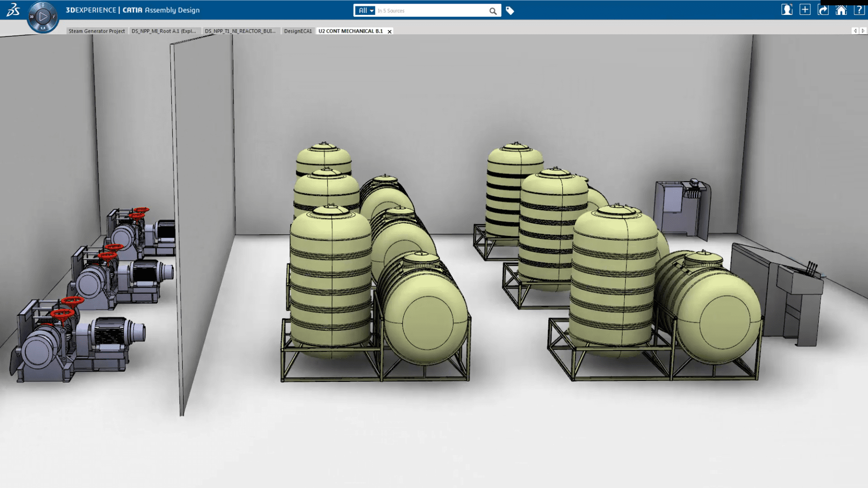868x488 pixels.
Task: Open the compass play button
Action: click(x=43, y=17)
